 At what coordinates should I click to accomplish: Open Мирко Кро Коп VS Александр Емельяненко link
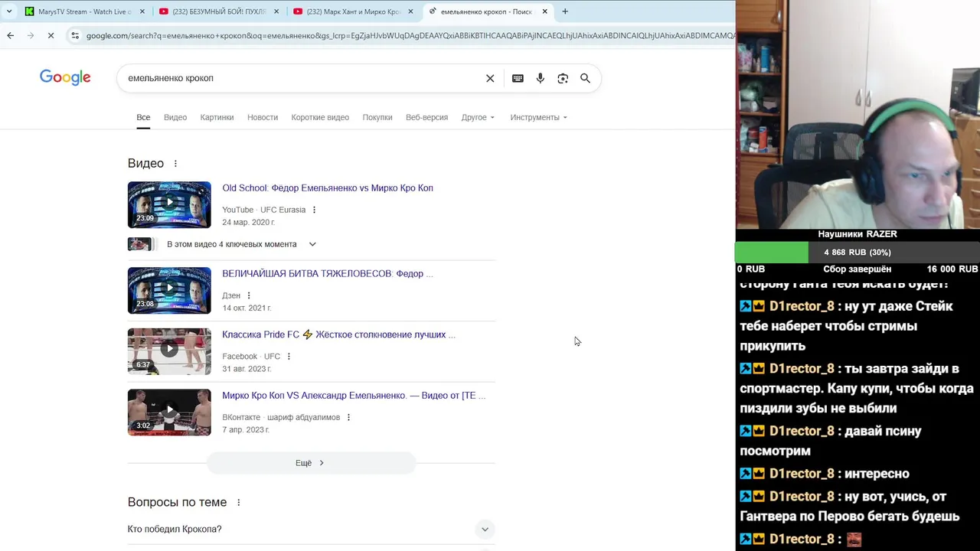point(354,396)
